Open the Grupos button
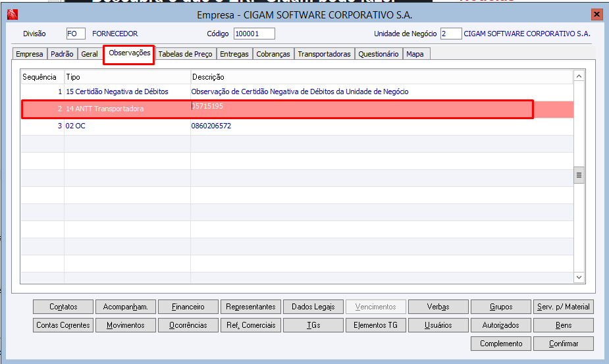Screen dimensions: 609x364 point(501,307)
